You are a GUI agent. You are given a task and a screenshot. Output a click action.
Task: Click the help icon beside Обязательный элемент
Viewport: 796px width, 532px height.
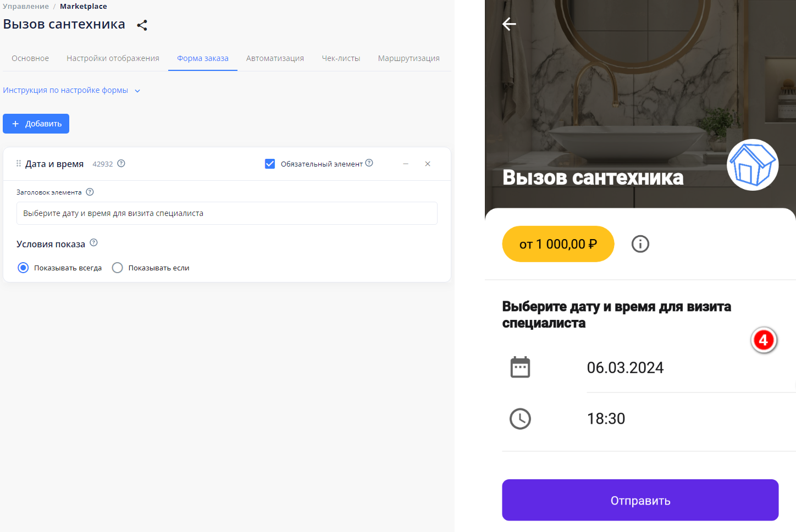click(369, 163)
